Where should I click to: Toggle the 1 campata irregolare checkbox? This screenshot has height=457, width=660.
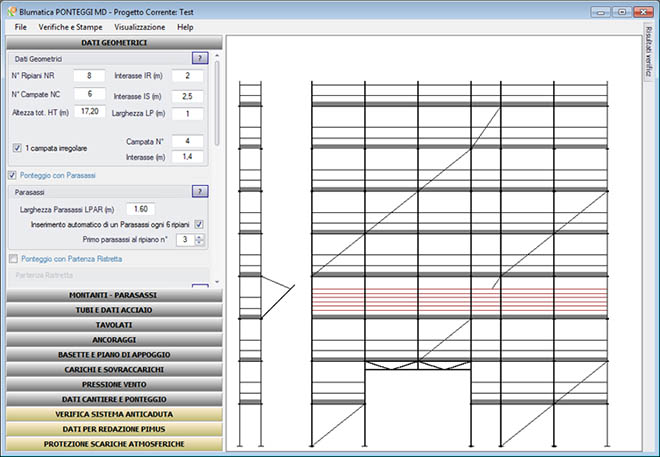coord(17,148)
